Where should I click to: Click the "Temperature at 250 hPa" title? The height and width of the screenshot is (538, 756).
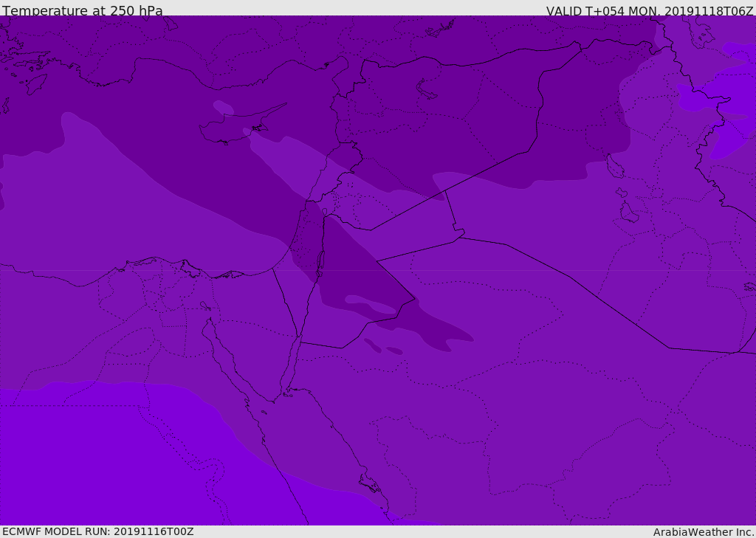(82, 11)
